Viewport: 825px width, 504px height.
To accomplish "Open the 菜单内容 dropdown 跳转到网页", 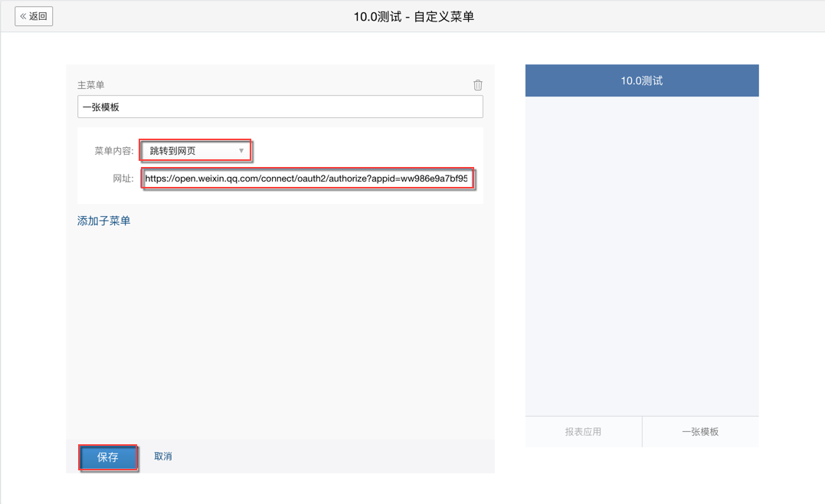I will click(195, 151).
